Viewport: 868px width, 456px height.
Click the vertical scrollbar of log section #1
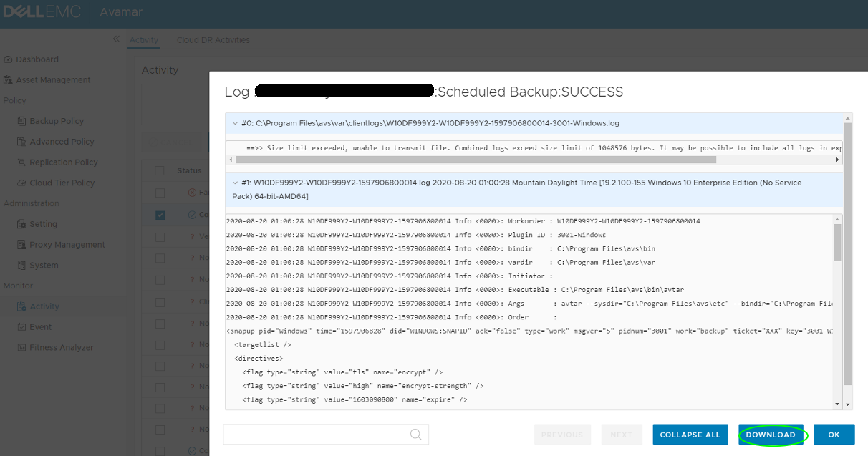[x=837, y=242]
